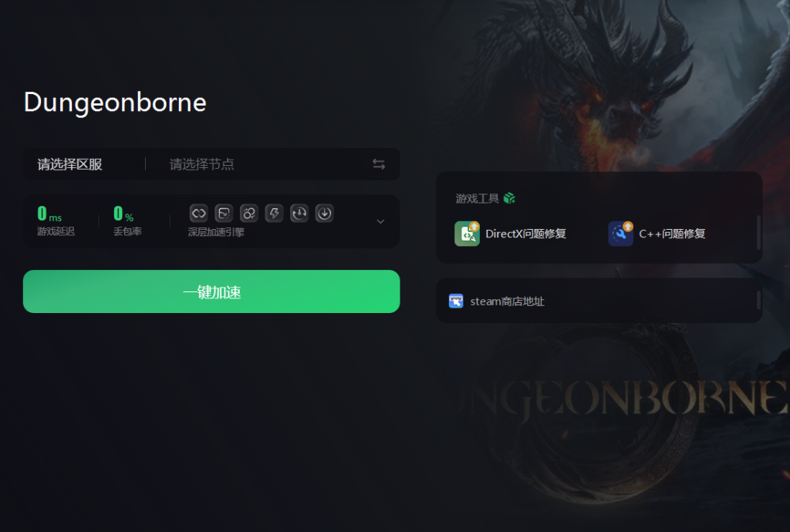The image size is (790, 532).
Task: Click the lightning bolt engine icon
Action: [274, 214]
